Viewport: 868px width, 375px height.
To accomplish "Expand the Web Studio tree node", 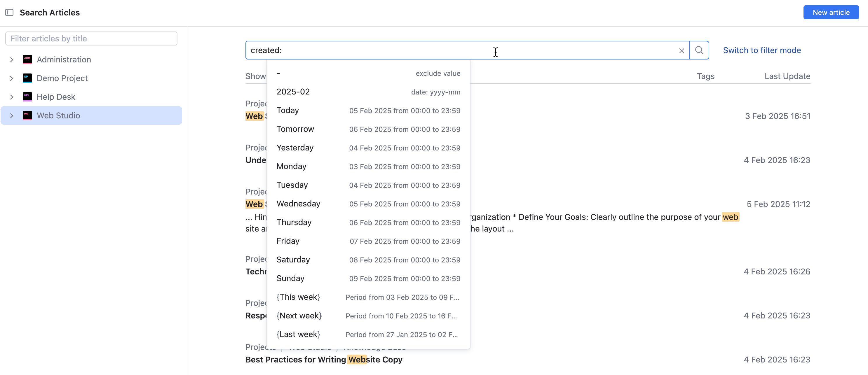I will 12,115.
